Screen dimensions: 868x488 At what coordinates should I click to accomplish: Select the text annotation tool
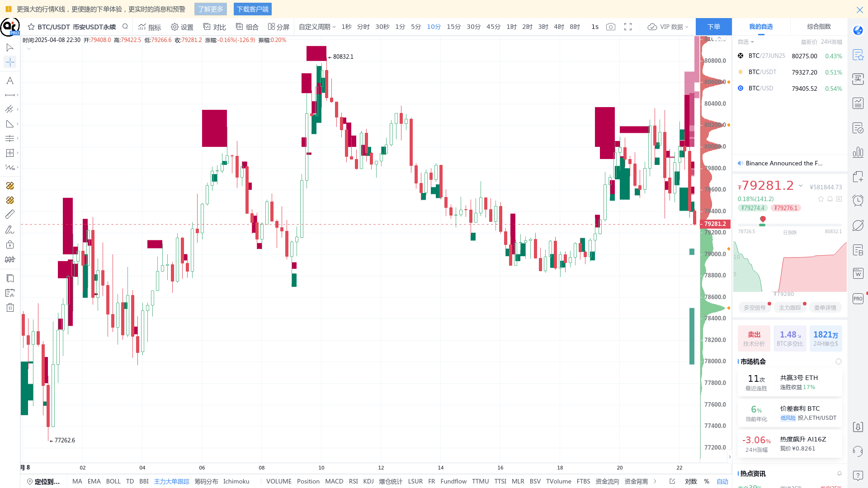click(9, 80)
